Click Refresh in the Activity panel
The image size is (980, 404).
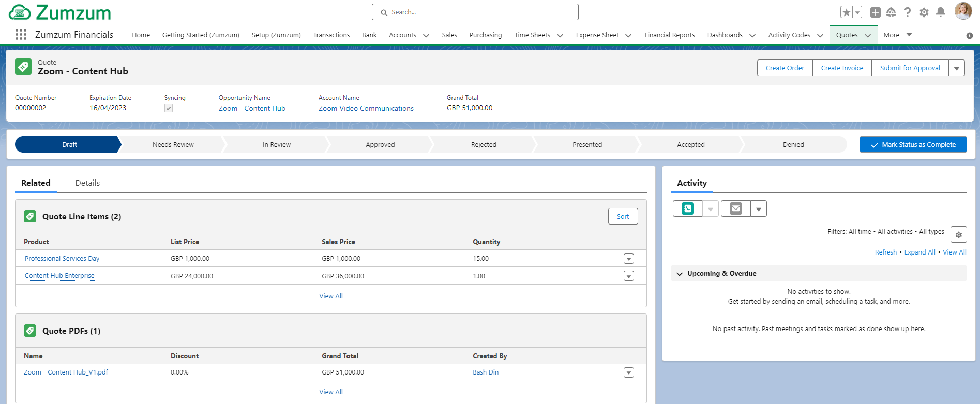pyautogui.click(x=886, y=252)
